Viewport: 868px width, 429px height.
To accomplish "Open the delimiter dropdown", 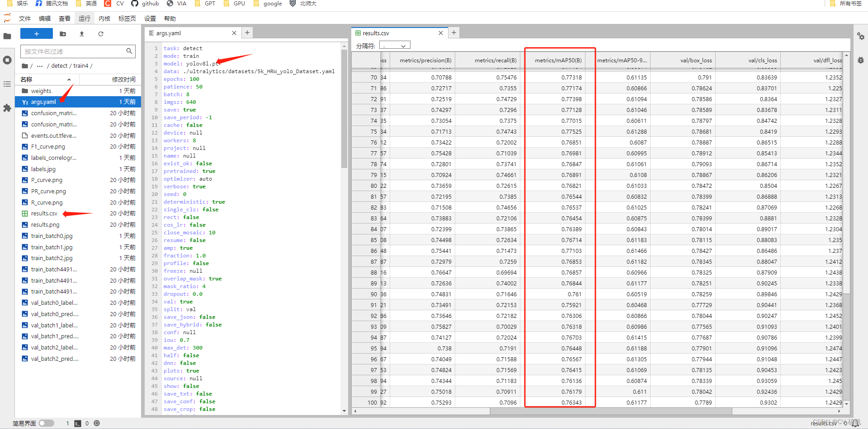I will click(x=395, y=46).
